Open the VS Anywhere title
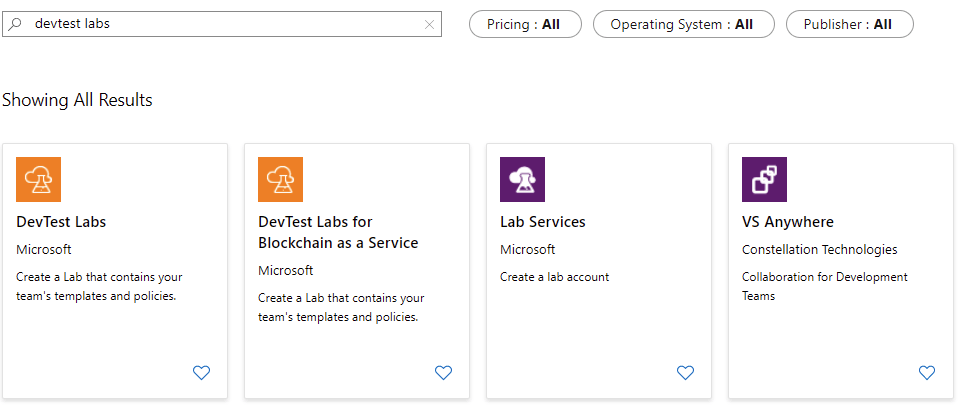The height and width of the screenshot is (406, 960). click(787, 222)
